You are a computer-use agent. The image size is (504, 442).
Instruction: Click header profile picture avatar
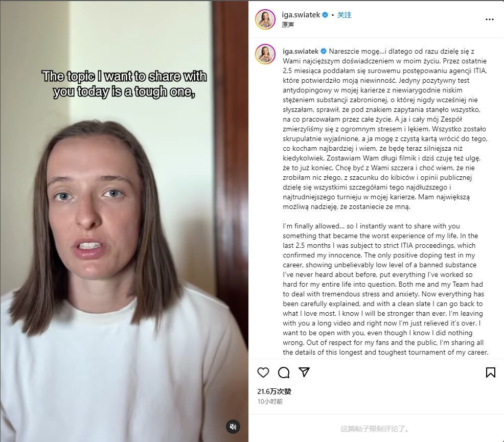265,19
